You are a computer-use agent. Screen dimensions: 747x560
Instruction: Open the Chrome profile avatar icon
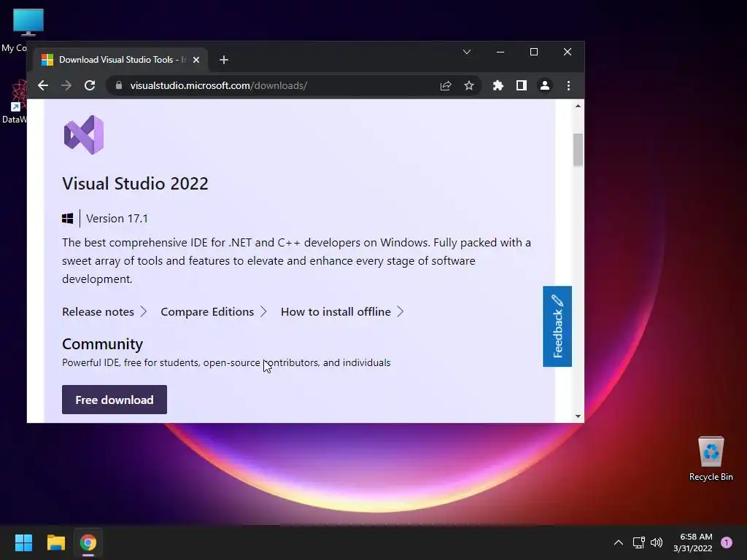(544, 85)
